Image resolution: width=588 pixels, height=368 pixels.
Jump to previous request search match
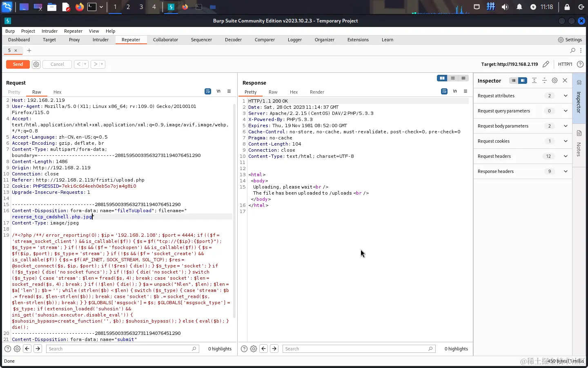pyautogui.click(x=27, y=349)
